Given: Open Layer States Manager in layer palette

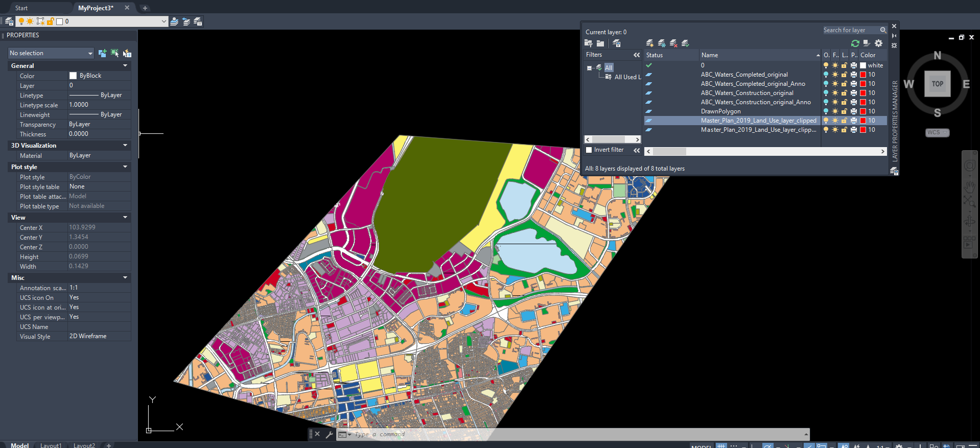Looking at the screenshot, I should click(x=617, y=43).
